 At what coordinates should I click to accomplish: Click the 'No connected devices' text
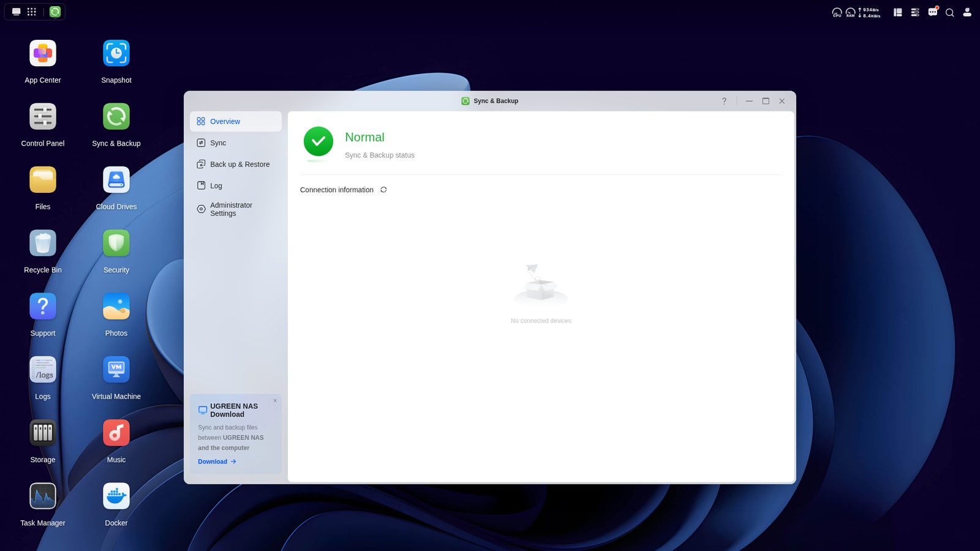coord(541,321)
